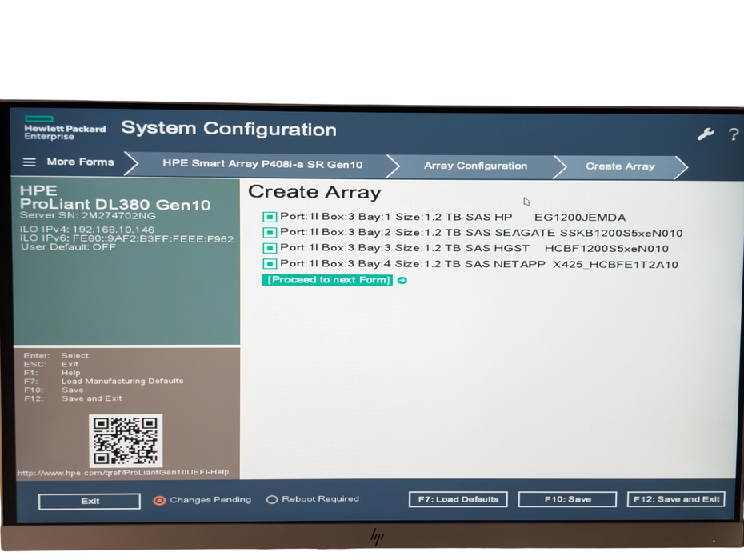
Task: Select the EG1200JEMDA drive row text
Action: click(453, 217)
